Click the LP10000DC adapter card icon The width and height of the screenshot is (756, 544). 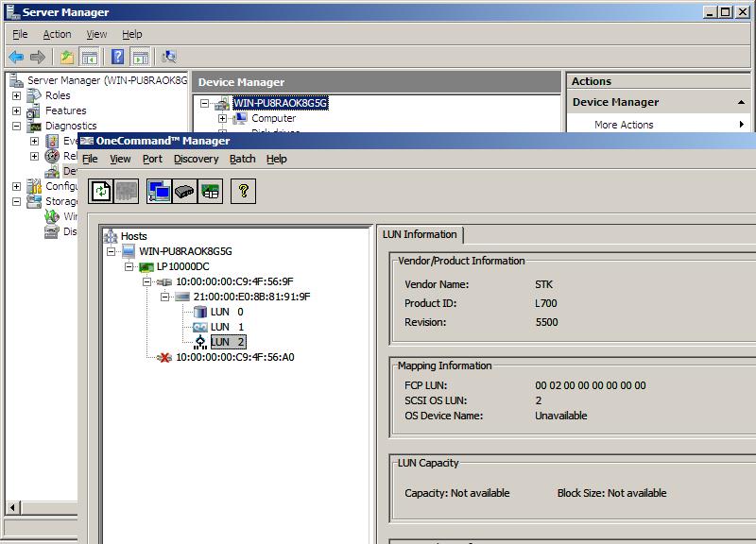click(146, 266)
